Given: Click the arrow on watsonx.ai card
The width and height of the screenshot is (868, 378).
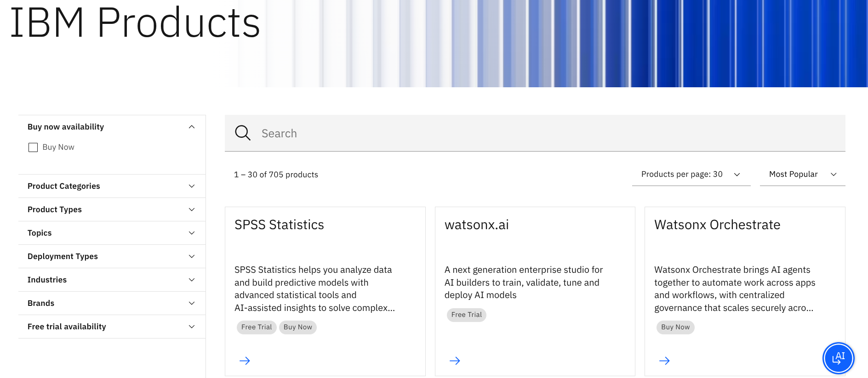Looking at the screenshot, I should point(455,361).
